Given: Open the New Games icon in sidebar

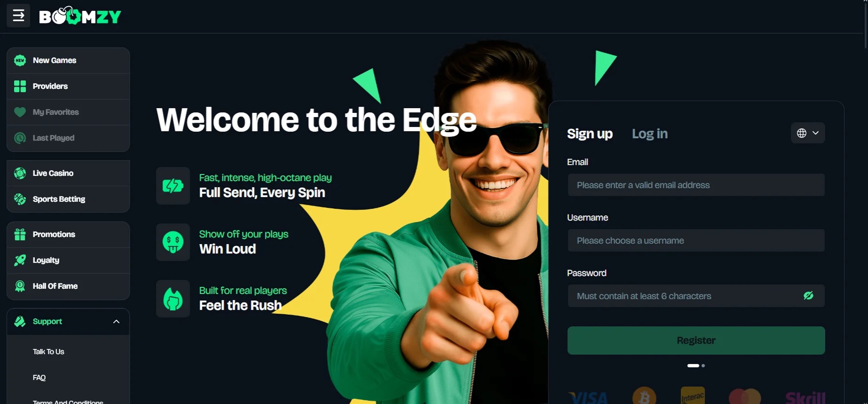Looking at the screenshot, I should 20,60.
